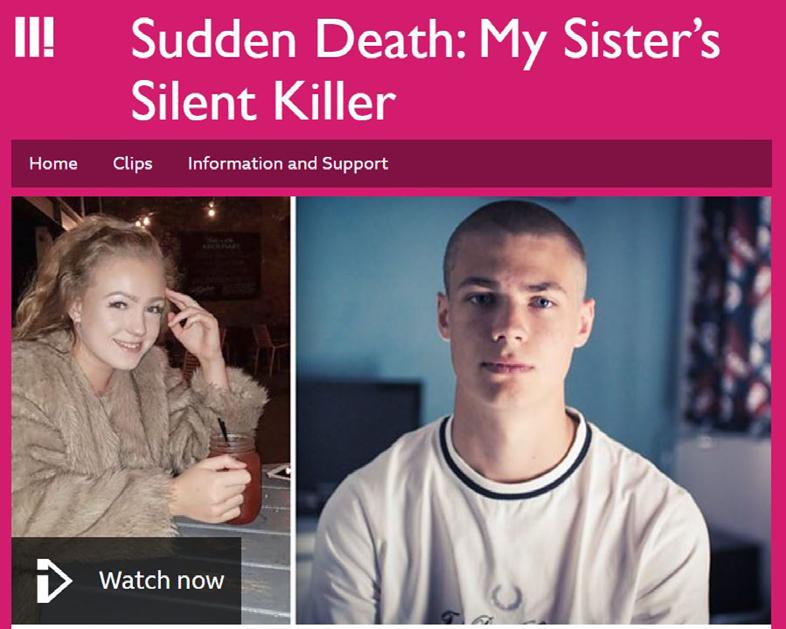Open the Home tab
Image resolution: width=786 pixels, height=629 pixels.
click(x=53, y=163)
